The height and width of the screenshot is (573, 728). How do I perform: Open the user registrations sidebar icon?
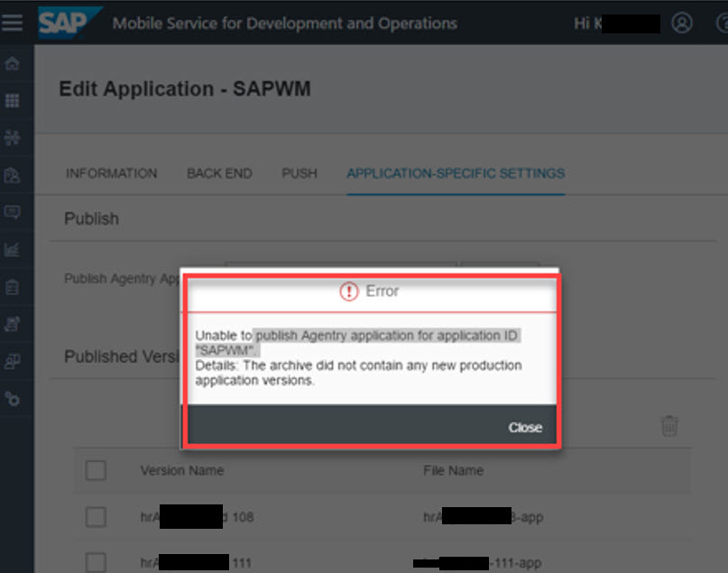click(x=12, y=175)
